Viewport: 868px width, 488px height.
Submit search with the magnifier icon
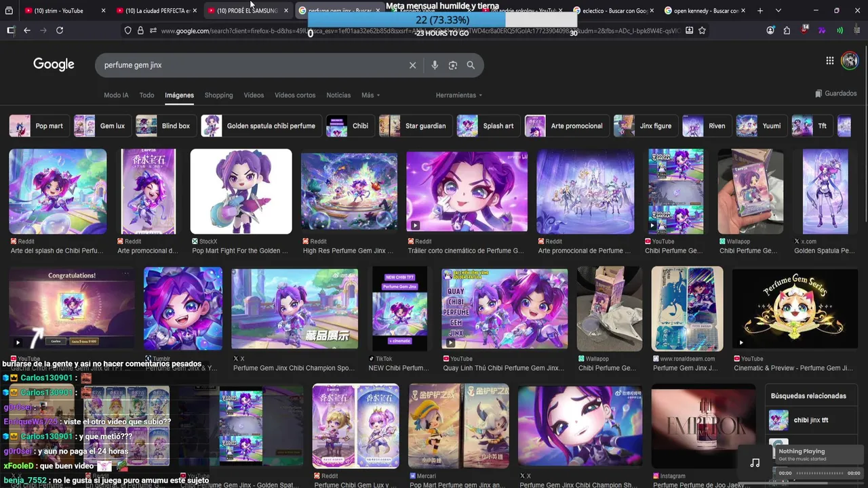coord(471,65)
